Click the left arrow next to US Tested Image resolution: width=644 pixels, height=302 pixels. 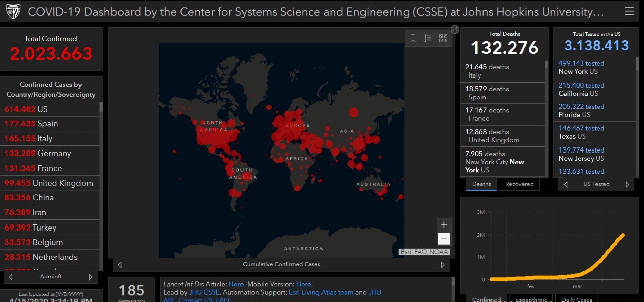pyautogui.click(x=566, y=185)
